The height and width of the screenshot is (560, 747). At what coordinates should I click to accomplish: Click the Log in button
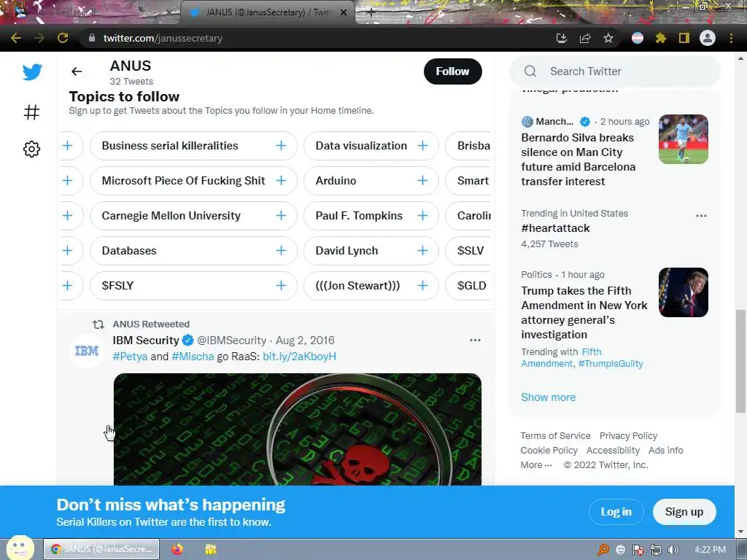click(616, 512)
